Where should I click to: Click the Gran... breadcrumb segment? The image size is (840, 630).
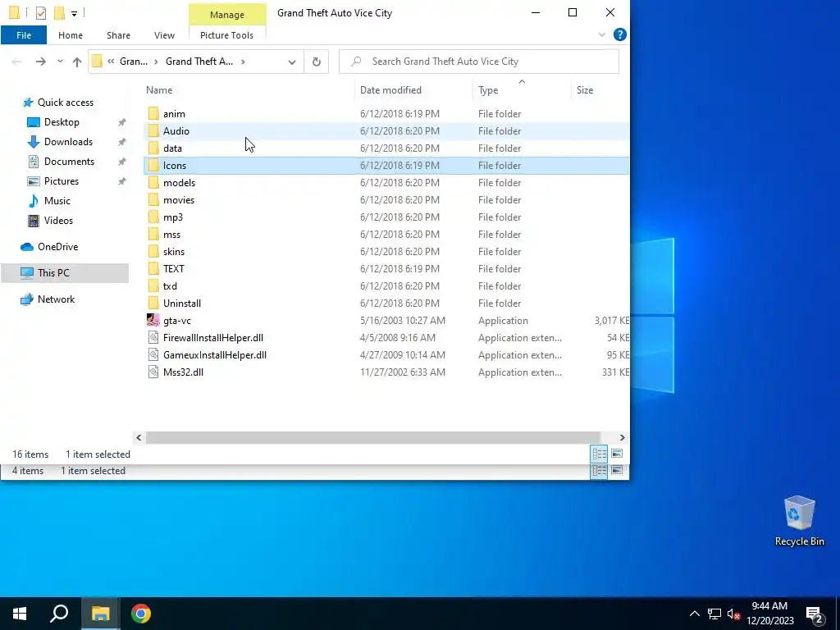(134, 62)
